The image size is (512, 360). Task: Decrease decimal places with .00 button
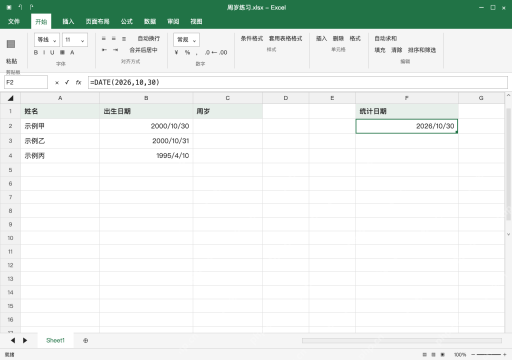pyautogui.click(x=223, y=52)
